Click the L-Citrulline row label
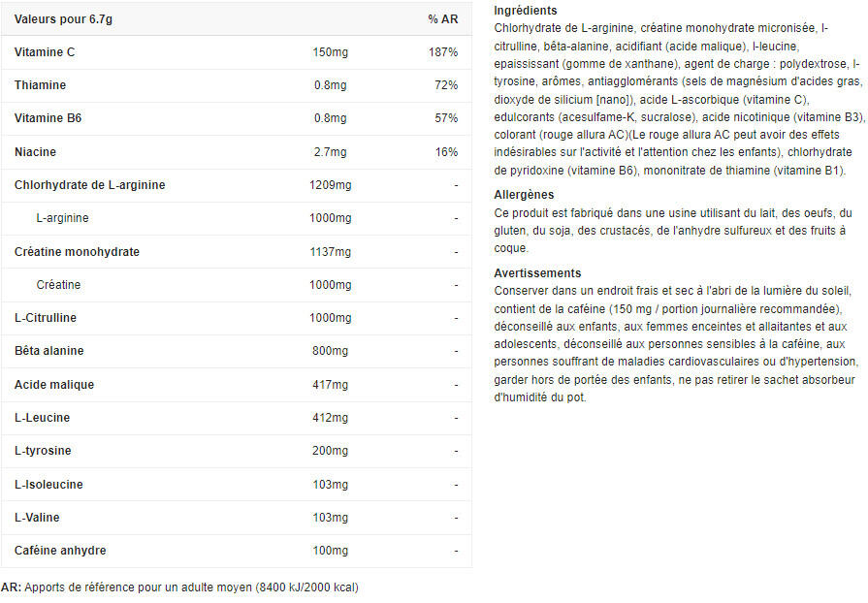The width and height of the screenshot is (868, 603). pyautogui.click(x=46, y=318)
